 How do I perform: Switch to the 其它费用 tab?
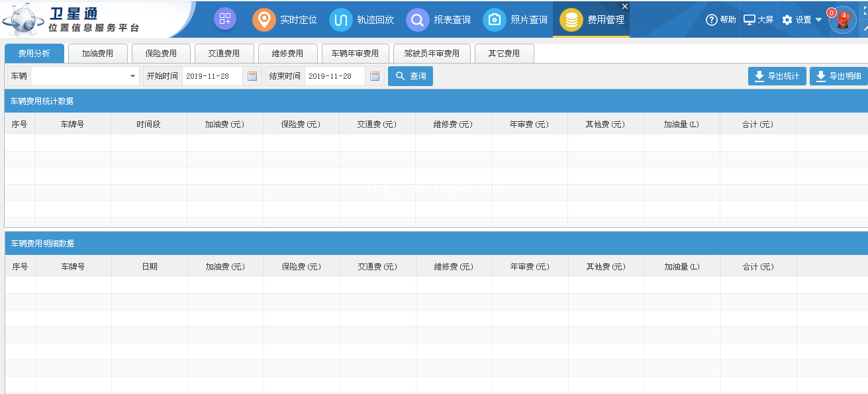click(x=505, y=54)
